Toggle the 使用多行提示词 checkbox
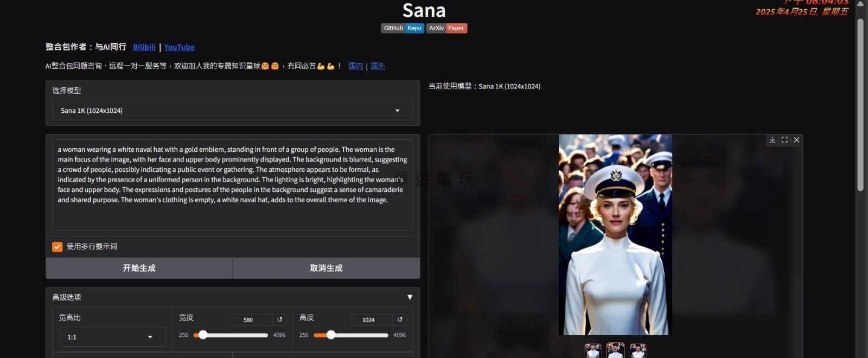The height and width of the screenshot is (358, 868). [58, 247]
